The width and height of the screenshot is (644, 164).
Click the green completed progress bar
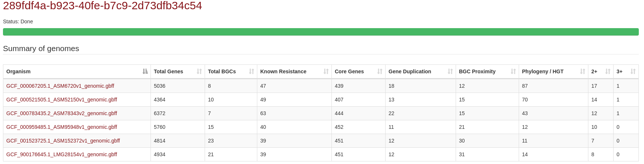point(321,32)
